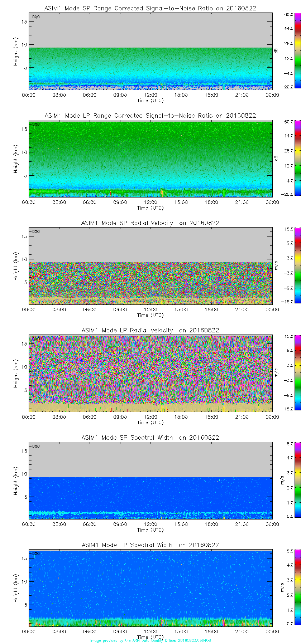This screenshot has width=301, height=644.
Task: Click the Mode LP Radial Velocity plot title
Action: (x=150, y=330)
